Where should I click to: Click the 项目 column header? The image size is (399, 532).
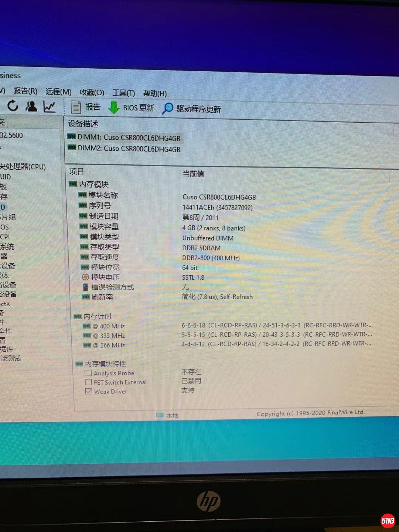tap(76, 171)
